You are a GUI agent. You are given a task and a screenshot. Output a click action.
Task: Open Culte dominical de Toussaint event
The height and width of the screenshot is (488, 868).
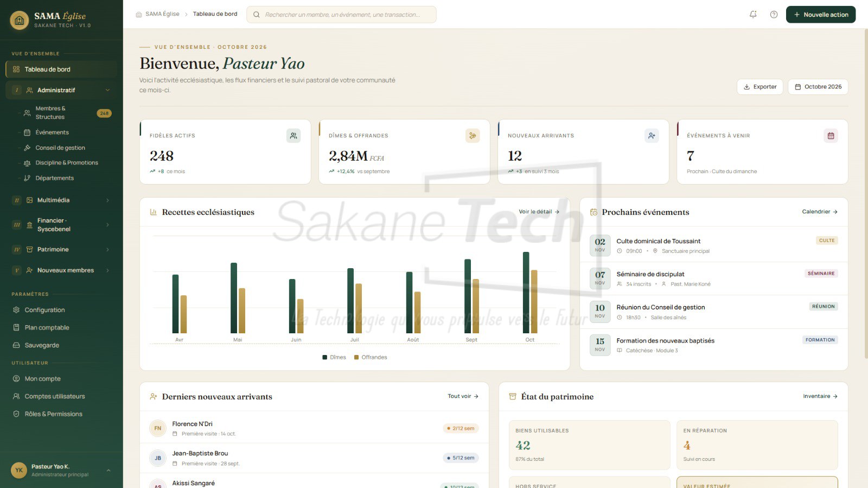coord(713,245)
